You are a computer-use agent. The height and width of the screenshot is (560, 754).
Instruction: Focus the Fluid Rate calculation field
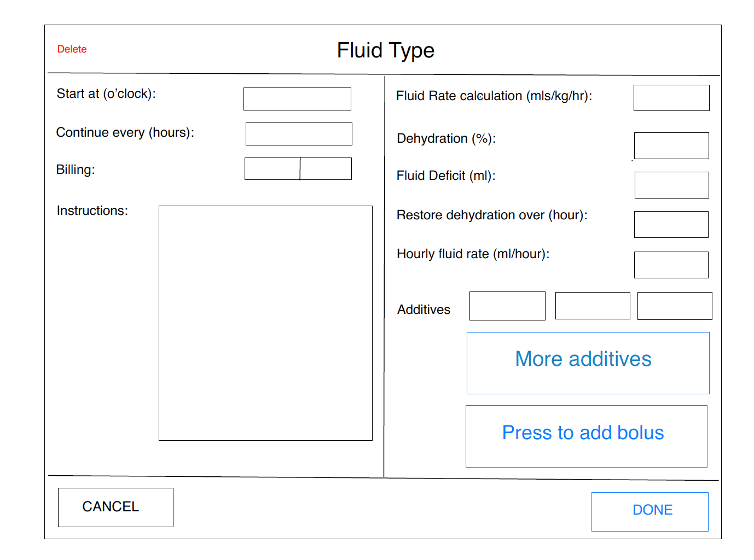coord(671,98)
